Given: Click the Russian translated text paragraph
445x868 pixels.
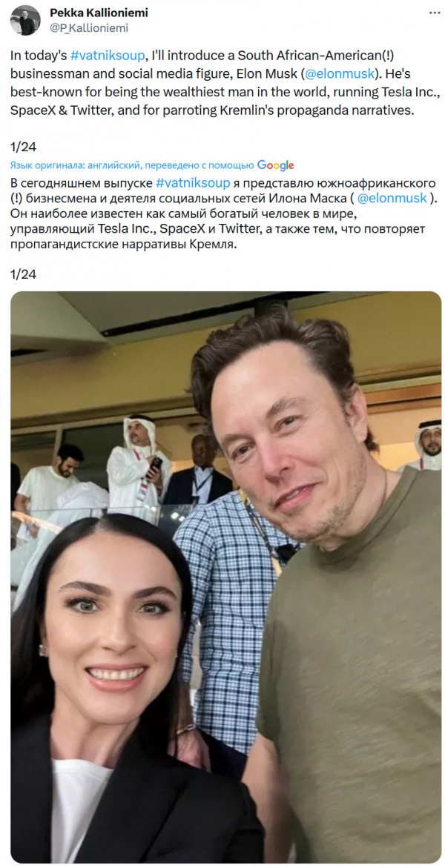Looking at the screenshot, I should click(x=223, y=213).
